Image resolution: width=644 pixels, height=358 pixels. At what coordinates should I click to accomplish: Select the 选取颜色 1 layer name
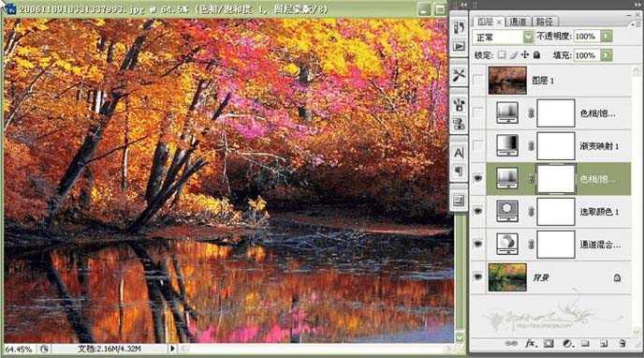coord(599,212)
